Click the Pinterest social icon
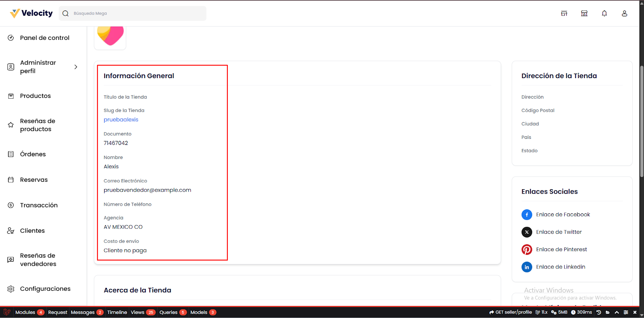644x318 pixels. point(526,250)
